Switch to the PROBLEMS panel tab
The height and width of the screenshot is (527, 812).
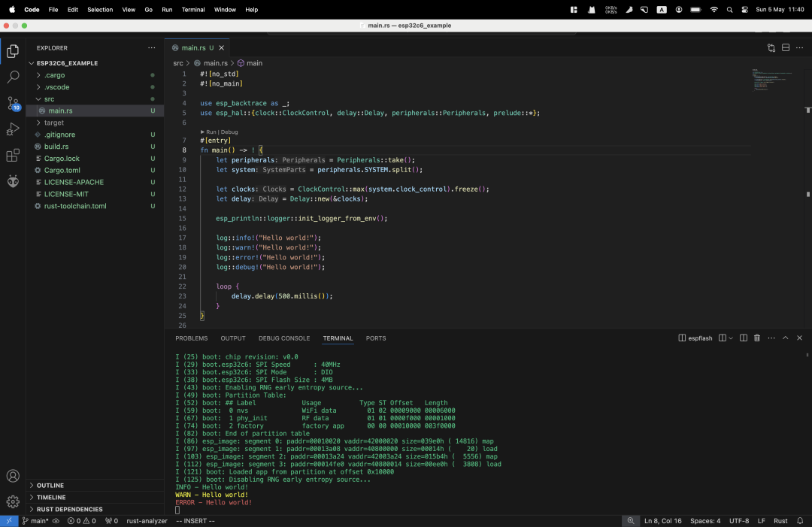pyautogui.click(x=192, y=338)
